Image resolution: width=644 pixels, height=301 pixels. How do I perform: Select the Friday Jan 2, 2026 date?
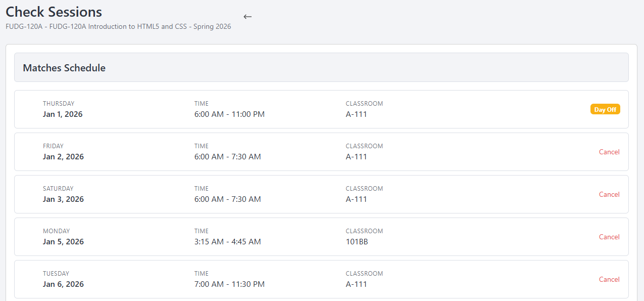[63, 157]
